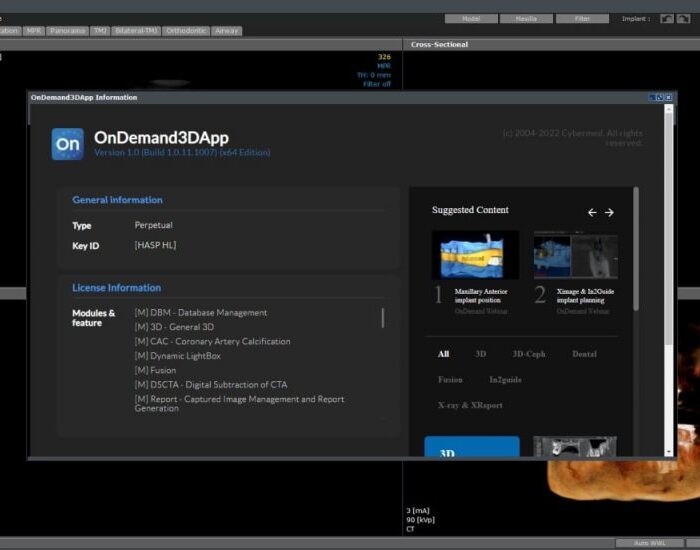Filter suggested content by All

pos(443,354)
